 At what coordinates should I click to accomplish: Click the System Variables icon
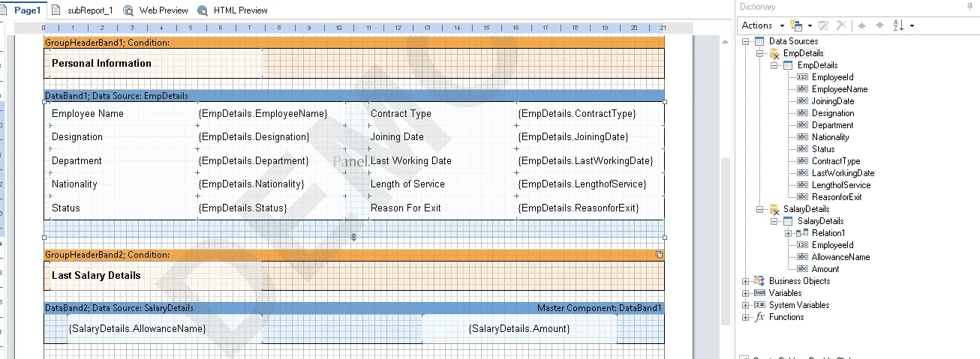pyautogui.click(x=759, y=305)
